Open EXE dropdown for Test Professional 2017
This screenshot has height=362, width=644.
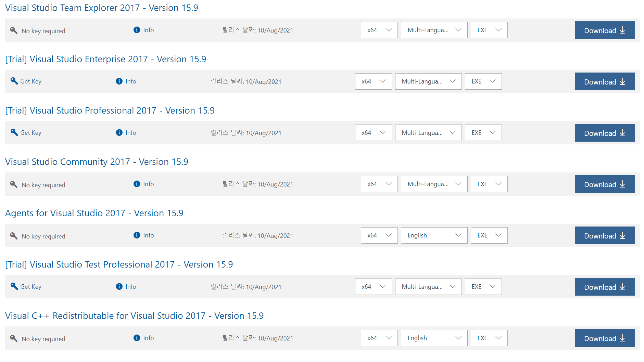point(483,287)
